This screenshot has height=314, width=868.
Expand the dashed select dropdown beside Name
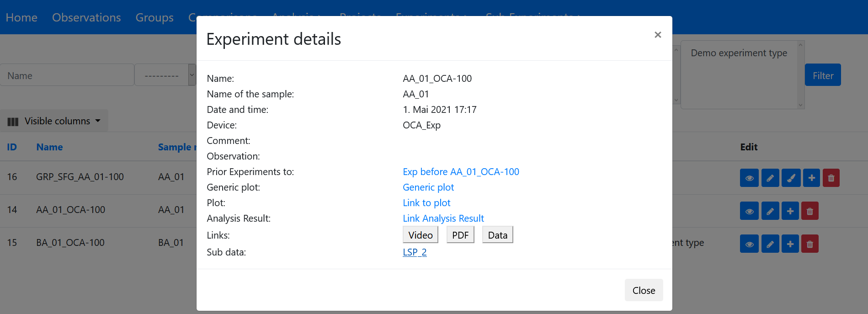pyautogui.click(x=165, y=75)
